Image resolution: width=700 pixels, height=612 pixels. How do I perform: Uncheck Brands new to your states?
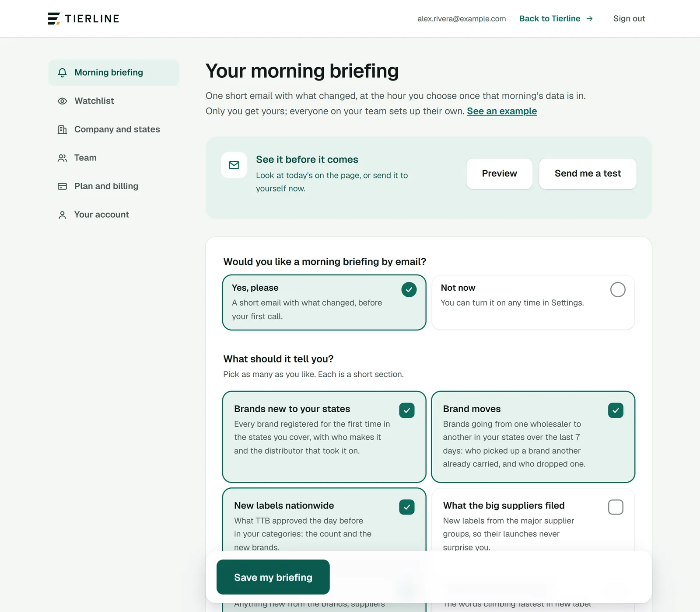click(407, 410)
